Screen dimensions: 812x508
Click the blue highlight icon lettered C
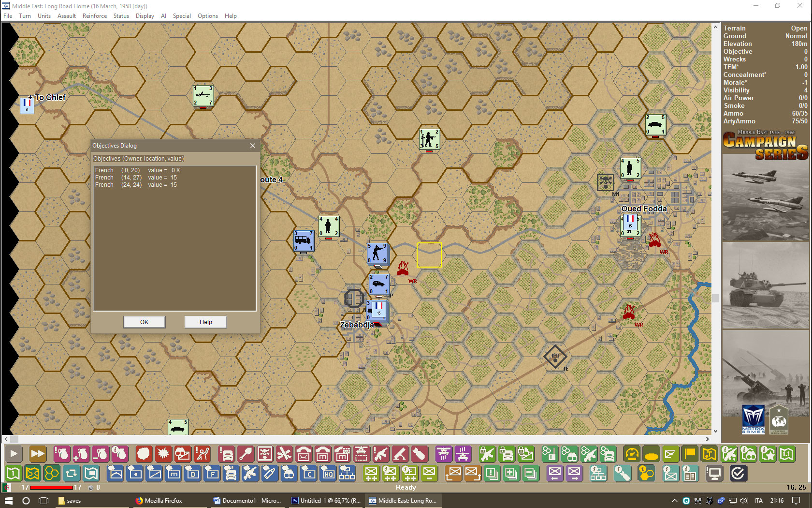pyautogui.click(x=308, y=473)
